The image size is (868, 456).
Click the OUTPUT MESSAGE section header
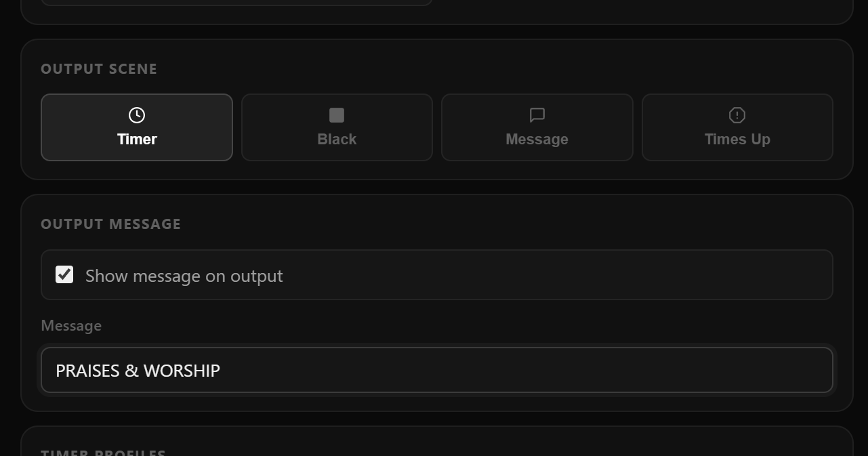tap(111, 224)
